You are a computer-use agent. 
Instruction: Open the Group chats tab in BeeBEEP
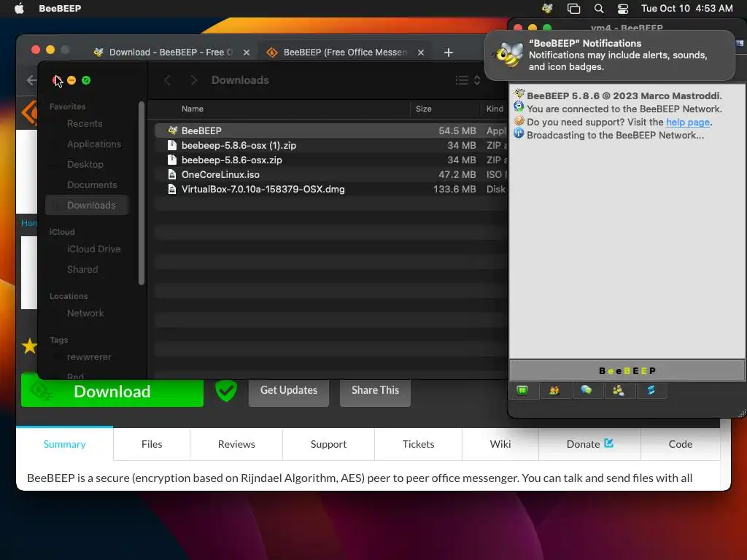[x=619, y=391]
